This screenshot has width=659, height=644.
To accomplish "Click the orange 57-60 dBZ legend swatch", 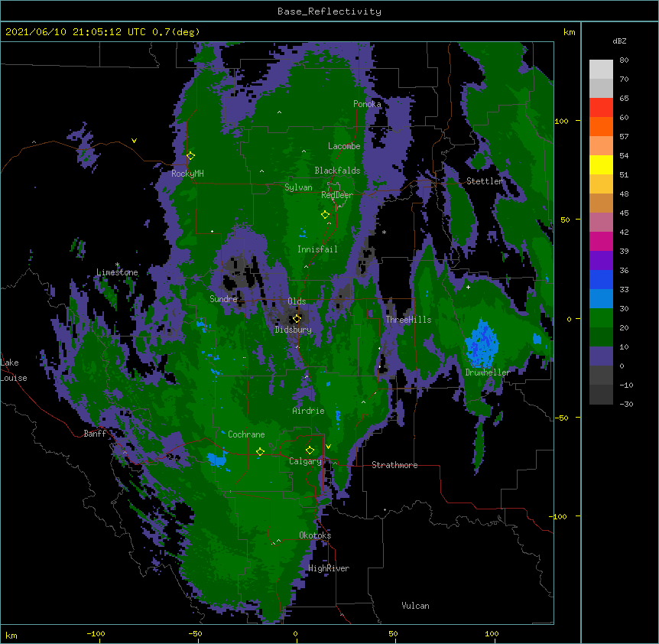I will point(601,126).
